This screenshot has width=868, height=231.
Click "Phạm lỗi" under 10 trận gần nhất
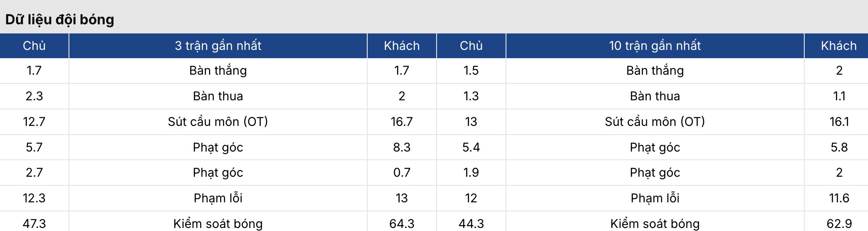(x=655, y=198)
